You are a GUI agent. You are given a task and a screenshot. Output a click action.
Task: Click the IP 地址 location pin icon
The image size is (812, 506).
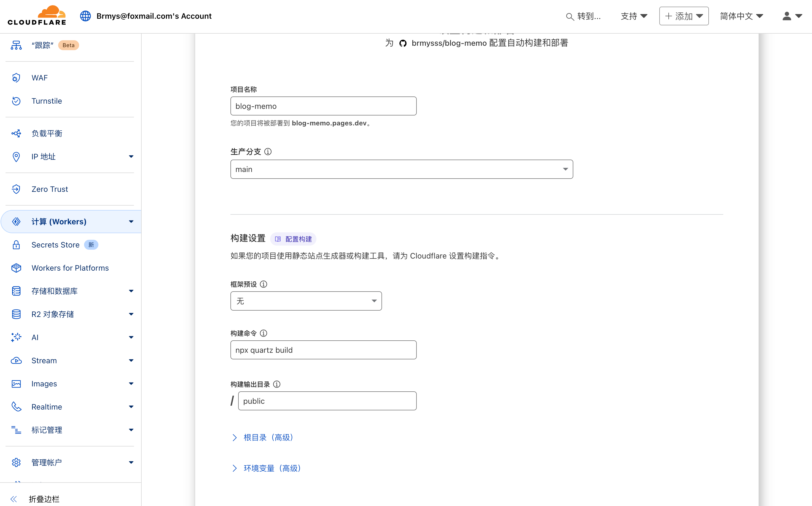pyautogui.click(x=16, y=157)
